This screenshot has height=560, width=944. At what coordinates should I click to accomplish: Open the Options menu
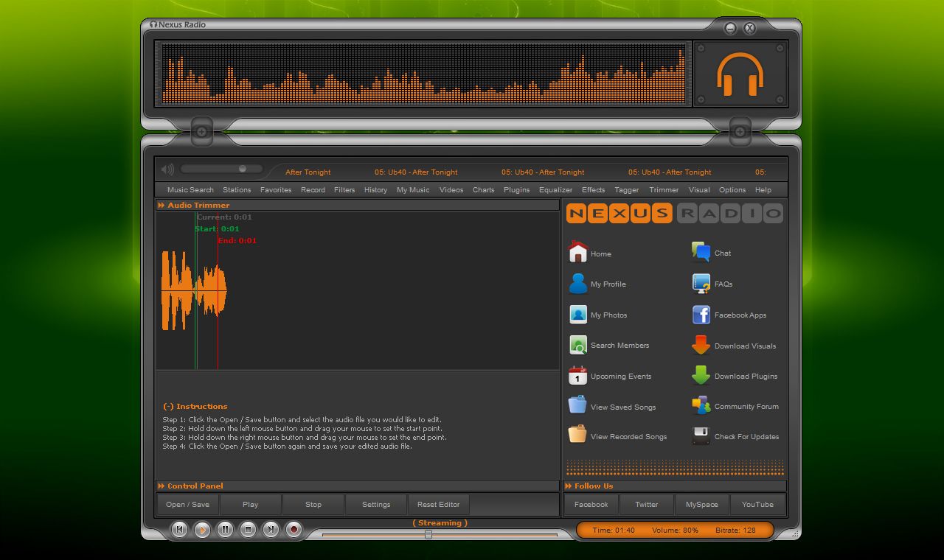[x=732, y=190]
